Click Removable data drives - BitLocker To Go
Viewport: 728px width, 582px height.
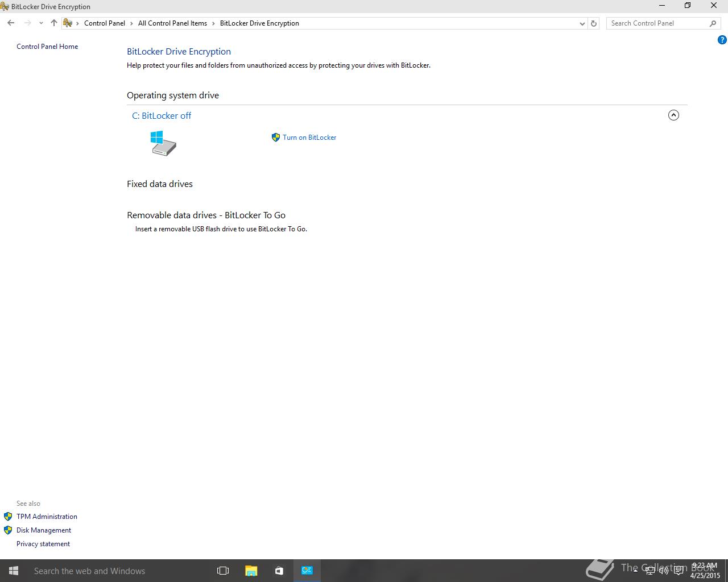(206, 215)
